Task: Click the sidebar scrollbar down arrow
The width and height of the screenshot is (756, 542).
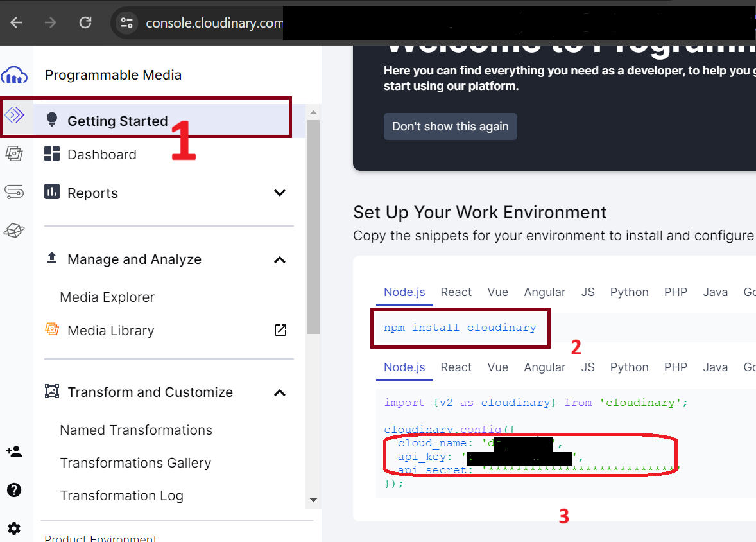Action: click(x=313, y=500)
